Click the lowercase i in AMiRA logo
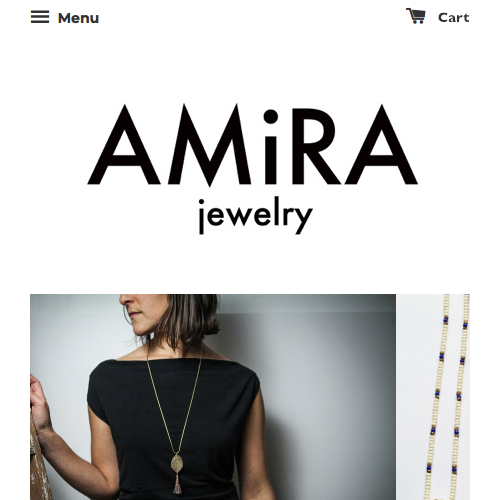500x500 pixels. pos(270,147)
